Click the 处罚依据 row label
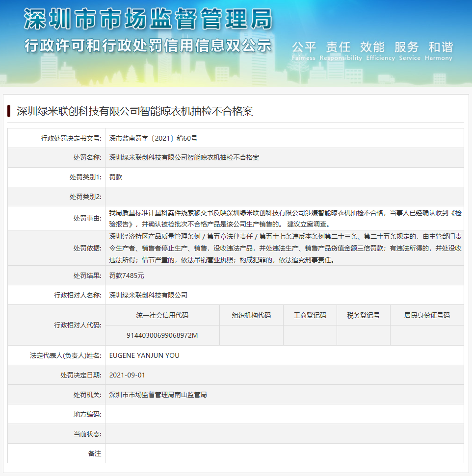Screen dimensions: 472x476 (87, 248)
